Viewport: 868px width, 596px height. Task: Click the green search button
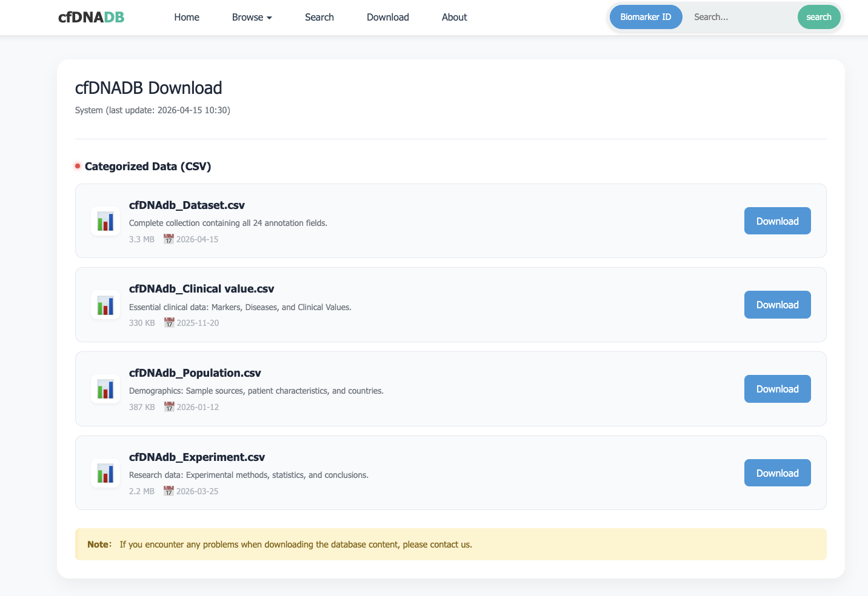(x=819, y=17)
